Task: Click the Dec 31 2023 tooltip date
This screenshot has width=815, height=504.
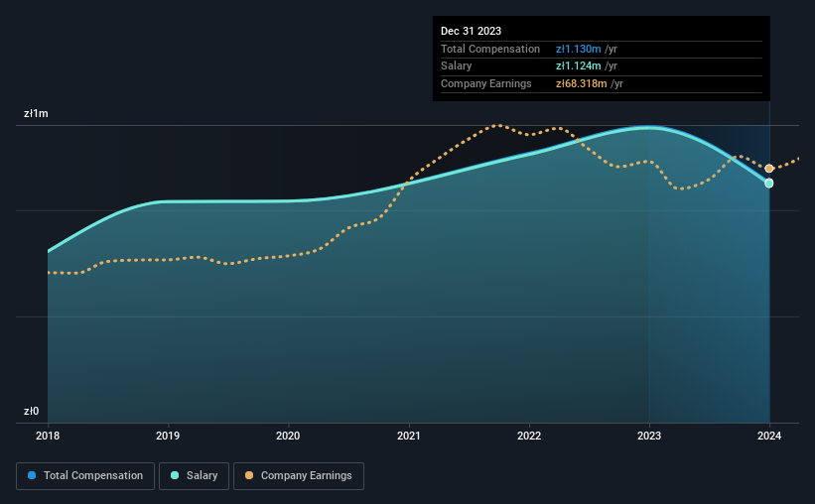Action: pyautogui.click(x=471, y=31)
